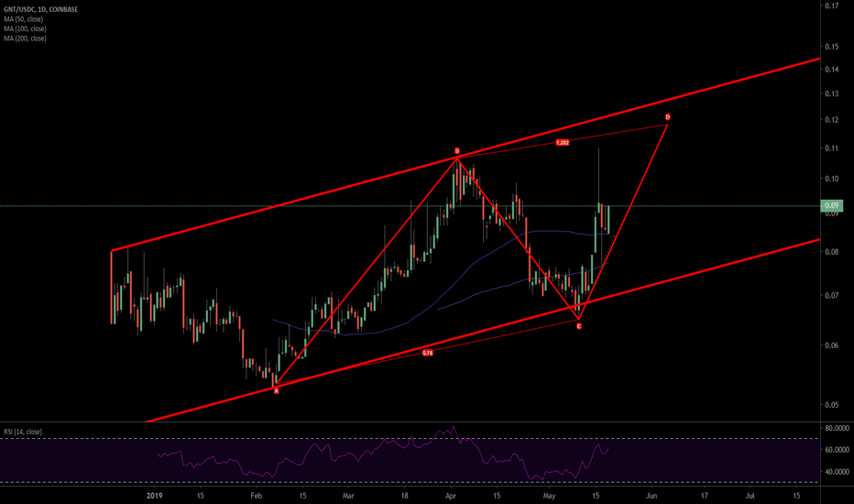Click the 80.0000 RSI scale label
The height and width of the screenshot is (504, 854).
click(x=838, y=428)
